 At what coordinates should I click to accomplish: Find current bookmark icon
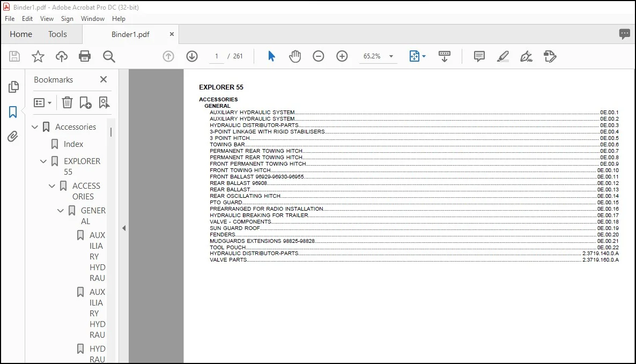(104, 102)
